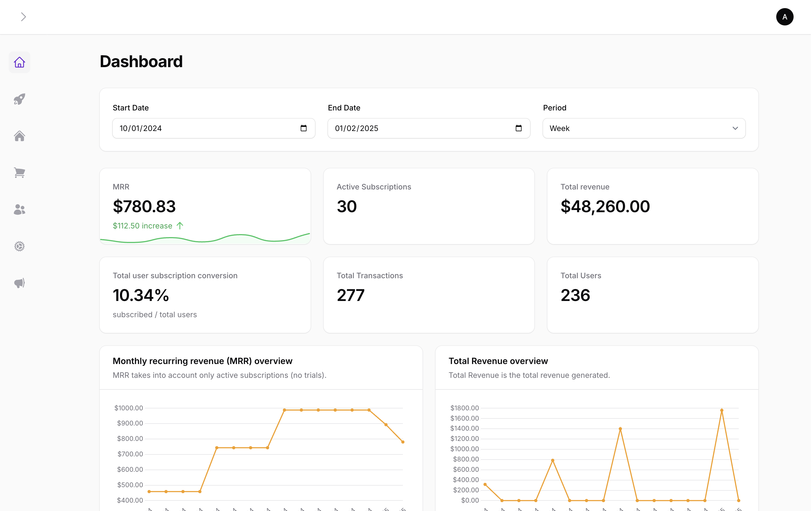Open the megaphone announcements sidebar icon
The image size is (812, 511).
click(x=19, y=283)
